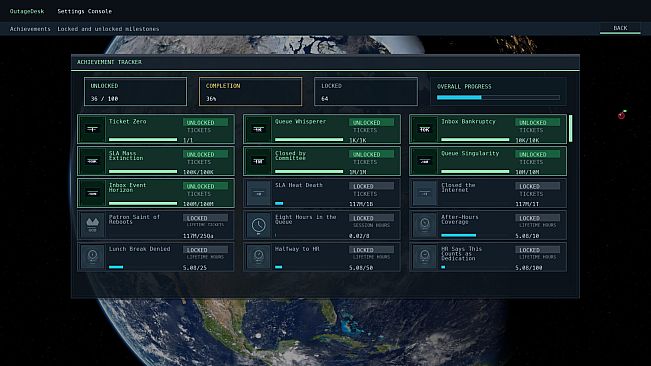This screenshot has height=366, width=651.
Task: Click the clock icon for Eight Hours in the Queue
Action: [258, 225]
